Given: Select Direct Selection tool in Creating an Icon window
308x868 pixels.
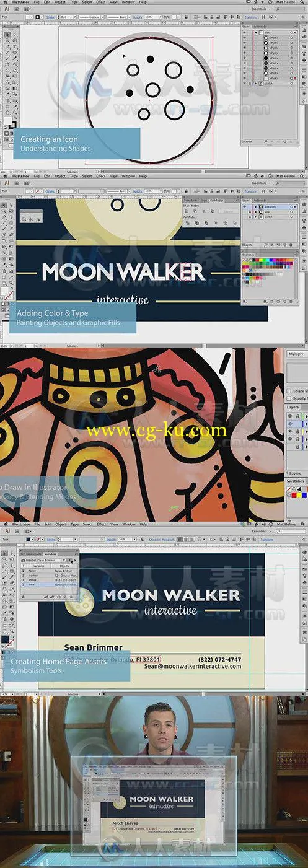Looking at the screenshot, I should [14, 35].
